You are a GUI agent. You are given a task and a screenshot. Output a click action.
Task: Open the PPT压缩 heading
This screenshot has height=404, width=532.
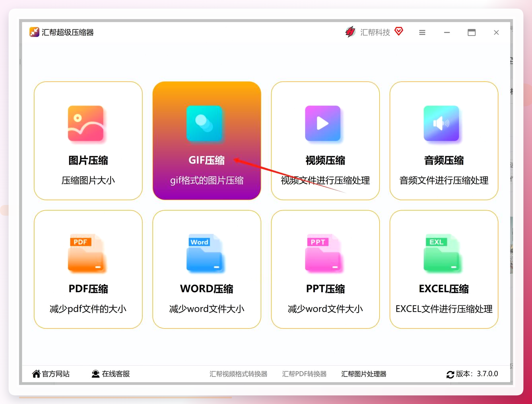(x=325, y=289)
